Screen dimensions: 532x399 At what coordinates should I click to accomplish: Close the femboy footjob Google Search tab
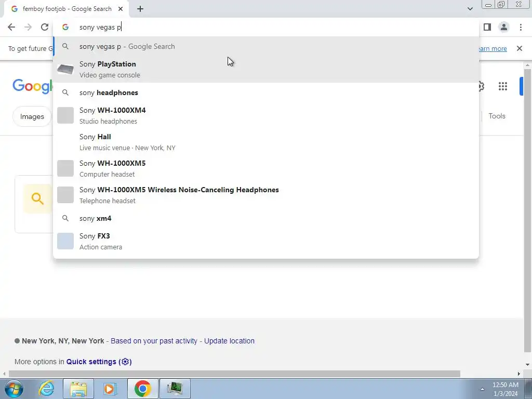[x=121, y=9]
